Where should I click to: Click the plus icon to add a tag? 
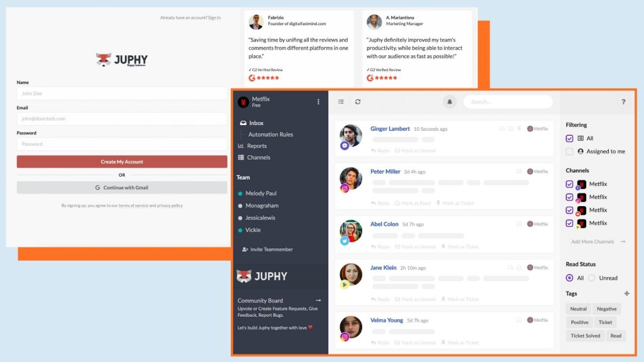[x=626, y=293]
